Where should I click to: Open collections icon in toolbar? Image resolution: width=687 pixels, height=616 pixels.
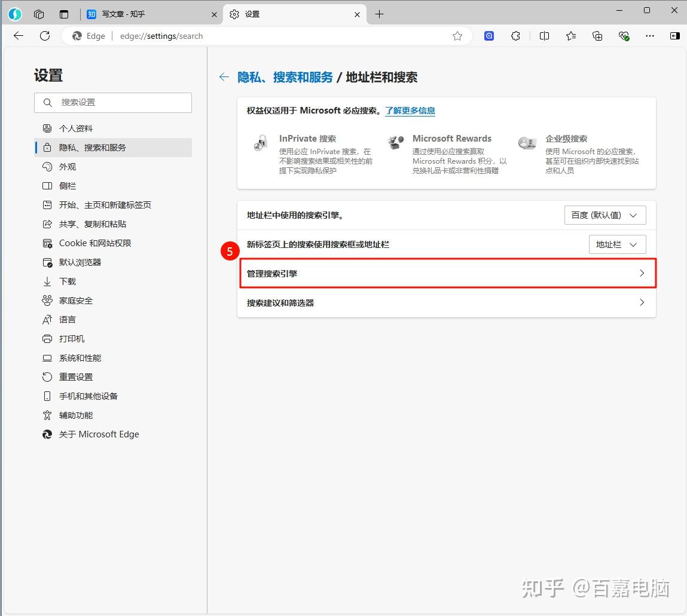(597, 36)
